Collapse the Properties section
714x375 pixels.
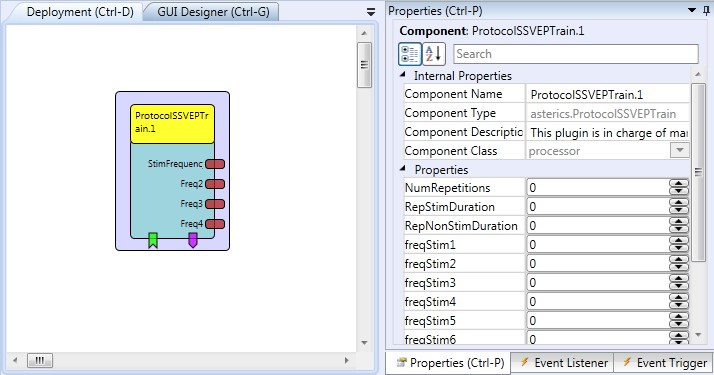coord(403,168)
